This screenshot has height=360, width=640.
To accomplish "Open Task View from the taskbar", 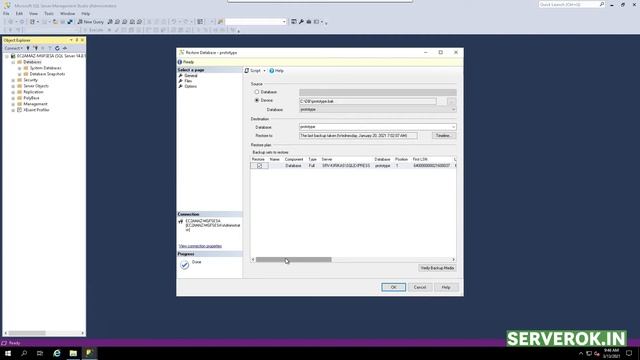I will [x=40, y=353].
